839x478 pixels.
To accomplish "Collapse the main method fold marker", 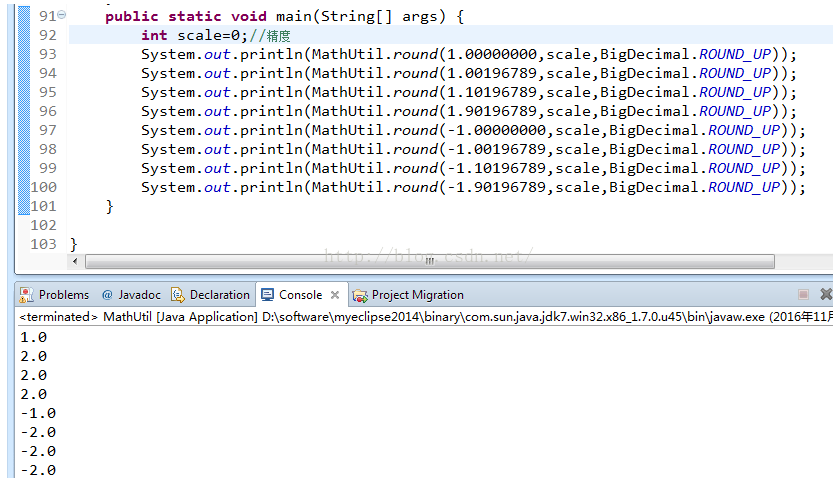I will click(x=62, y=15).
